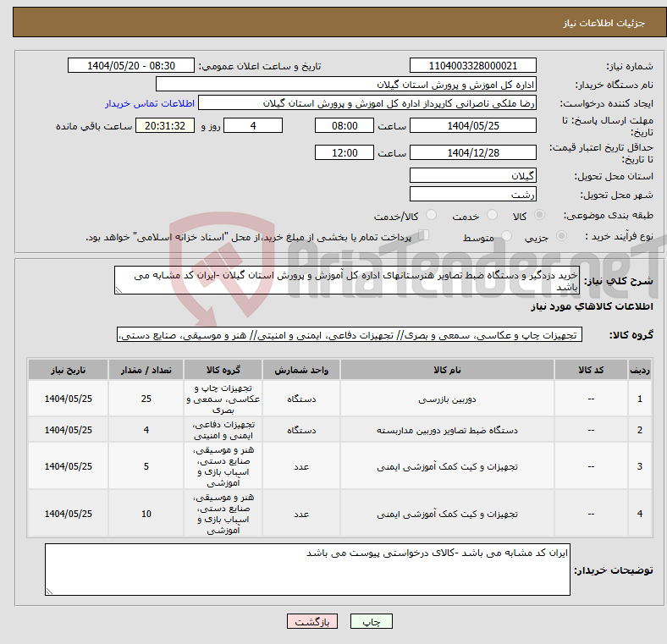This screenshot has height=644, width=667.
Task: Click the response deadline date 1404/05/25 field
Action: tap(472, 125)
